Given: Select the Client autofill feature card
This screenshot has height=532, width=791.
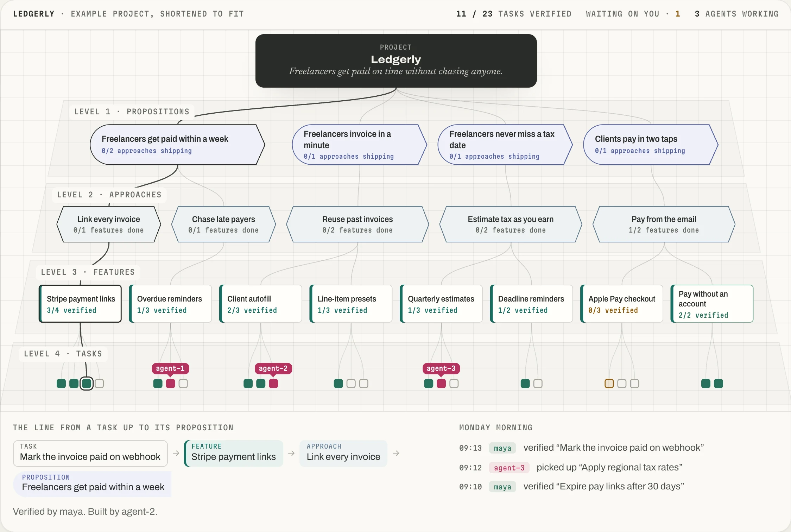Looking at the screenshot, I should [261, 304].
